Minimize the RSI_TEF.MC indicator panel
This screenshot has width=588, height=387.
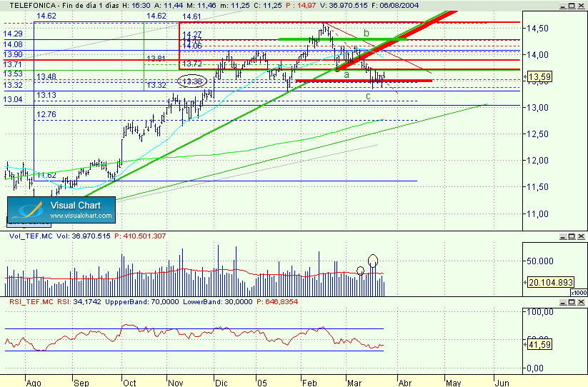[x=563, y=302]
